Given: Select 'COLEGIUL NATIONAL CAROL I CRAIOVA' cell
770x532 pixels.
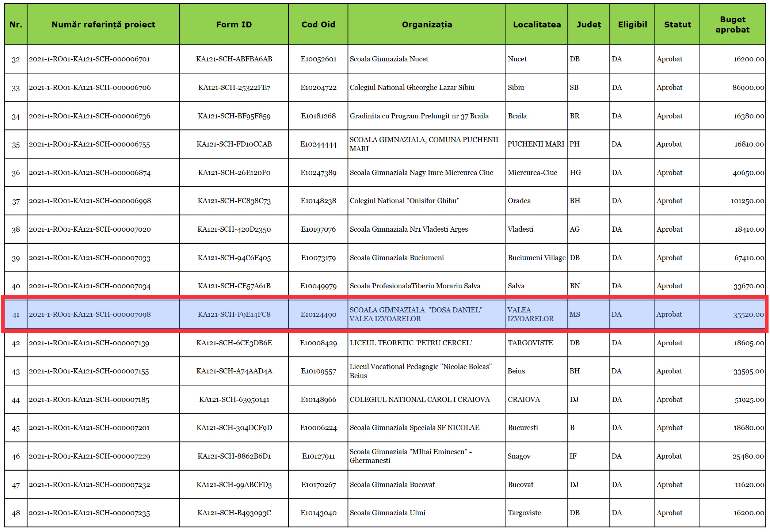Looking at the screenshot, I should point(419,400).
